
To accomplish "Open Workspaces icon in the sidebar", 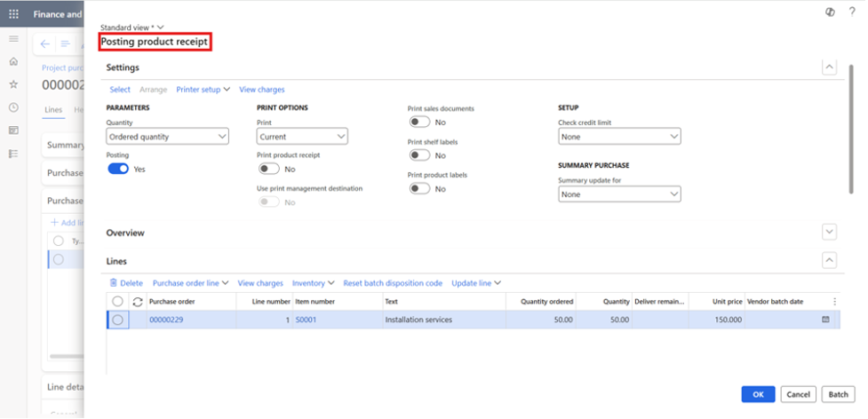I will pyautogui.click(x=14, y=130).
